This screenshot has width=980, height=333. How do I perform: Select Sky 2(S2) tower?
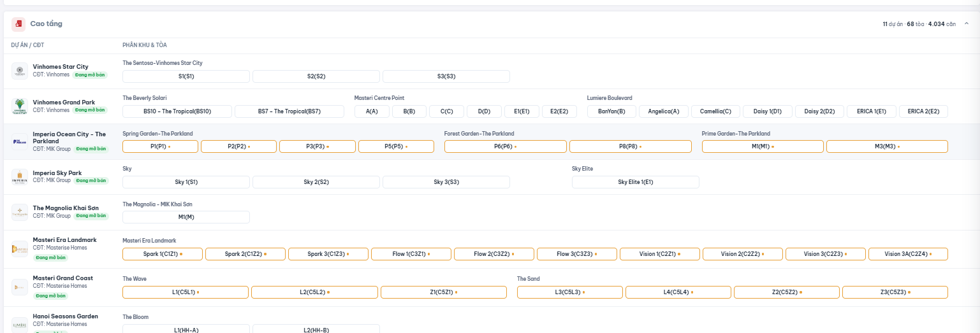tap(316, 182)
